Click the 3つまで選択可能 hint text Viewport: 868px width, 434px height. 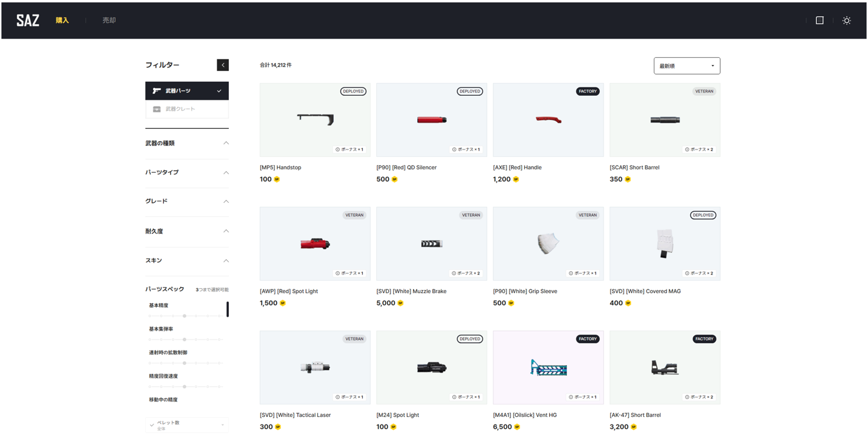tap(212, 290)
